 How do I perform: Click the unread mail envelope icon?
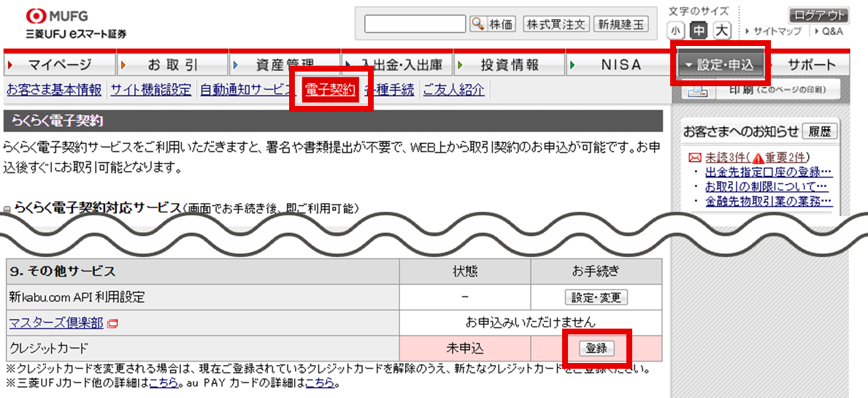(x=695, y=157)
